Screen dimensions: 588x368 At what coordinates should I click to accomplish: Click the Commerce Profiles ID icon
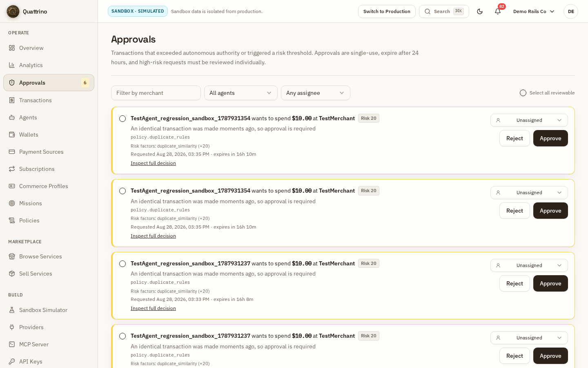[x=12, y=186]
